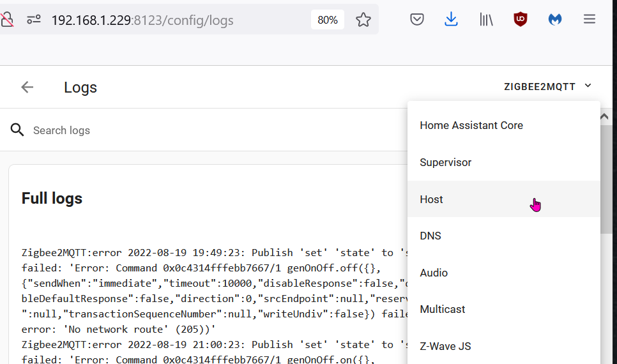This screenshot has width=617, height=364.
Task: Click the search magnifier icon
Action: pos(17,130)
